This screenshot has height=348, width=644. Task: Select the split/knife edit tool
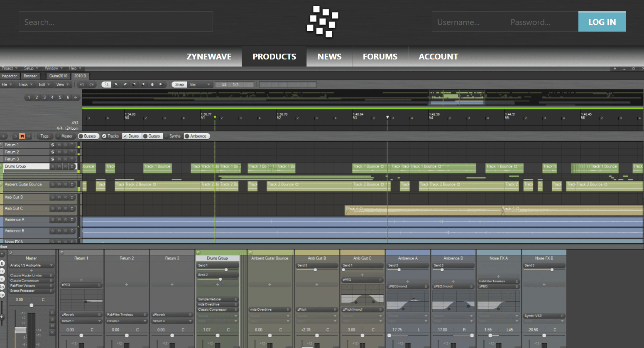(x=116, y=84)
